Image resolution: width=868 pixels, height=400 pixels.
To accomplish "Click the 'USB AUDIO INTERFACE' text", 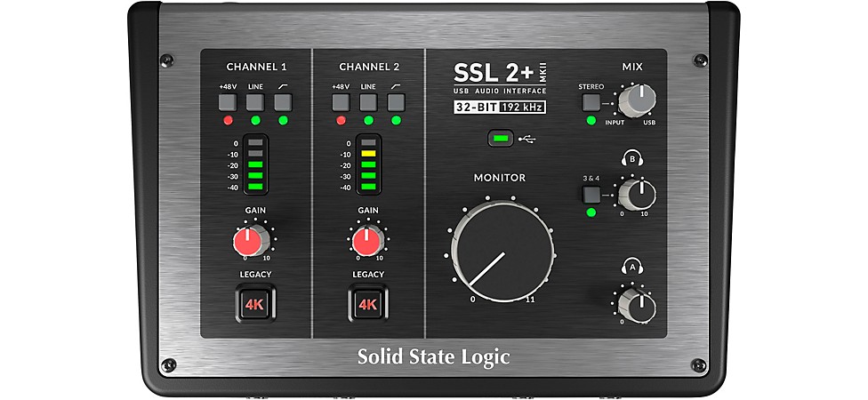I will (500, 92).
